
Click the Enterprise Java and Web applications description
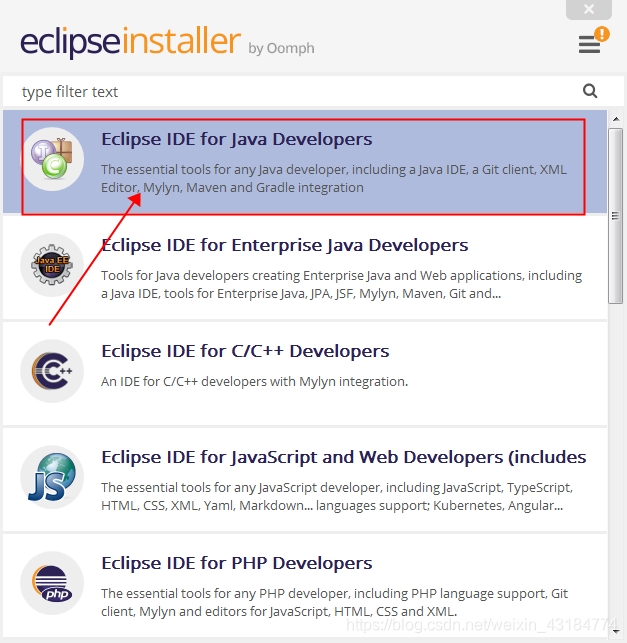tap(342, 284)
